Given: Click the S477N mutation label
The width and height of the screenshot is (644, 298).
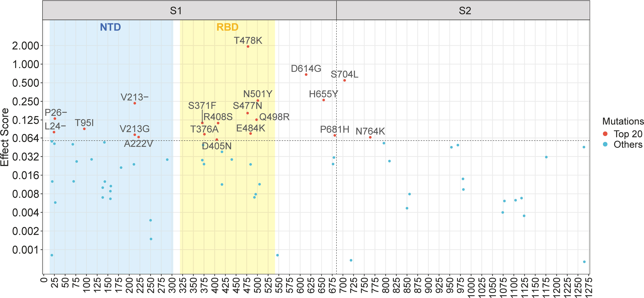Looking at the screenshot, I should (x=248, y=106).
